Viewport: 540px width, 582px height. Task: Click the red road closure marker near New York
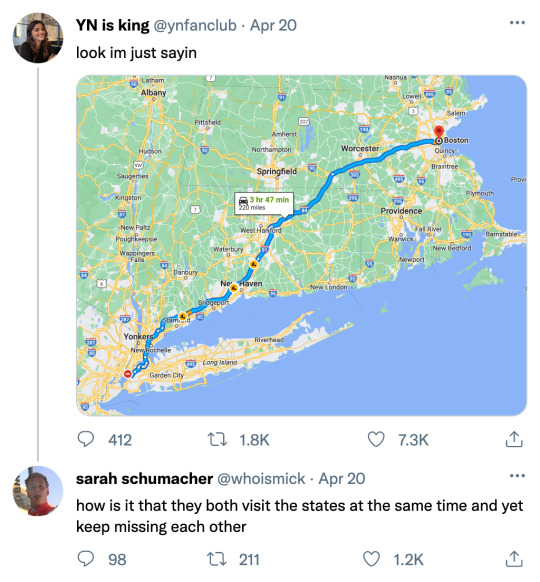(x=128, y=374)
